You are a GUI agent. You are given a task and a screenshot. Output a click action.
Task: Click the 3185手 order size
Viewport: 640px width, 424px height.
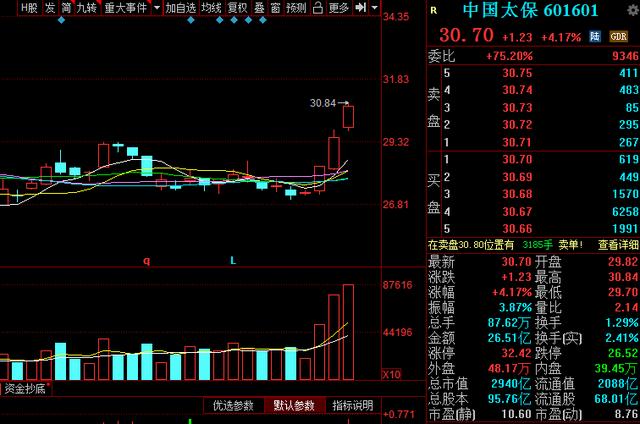click(538, 245)
